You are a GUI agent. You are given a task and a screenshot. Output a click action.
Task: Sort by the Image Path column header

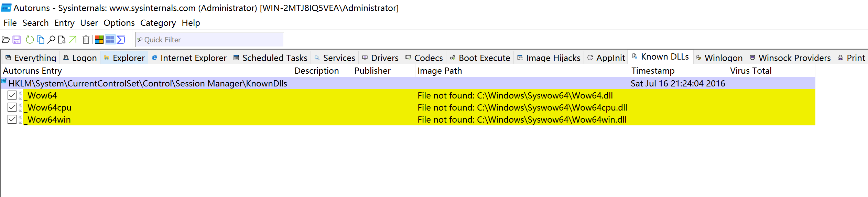(x=440, y=71)
